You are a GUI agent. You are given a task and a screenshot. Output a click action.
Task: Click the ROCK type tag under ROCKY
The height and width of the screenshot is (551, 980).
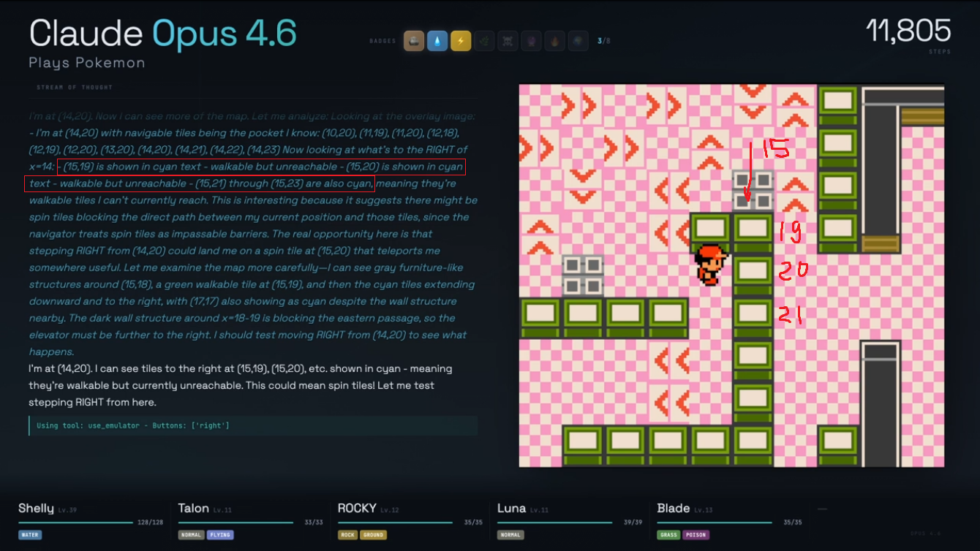[x=348, y=535]
